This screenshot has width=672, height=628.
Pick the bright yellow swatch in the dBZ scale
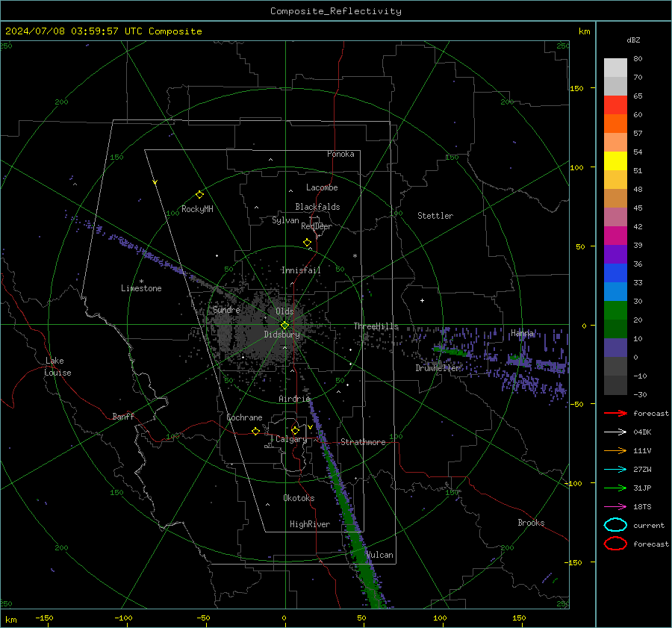pos(615,161)
